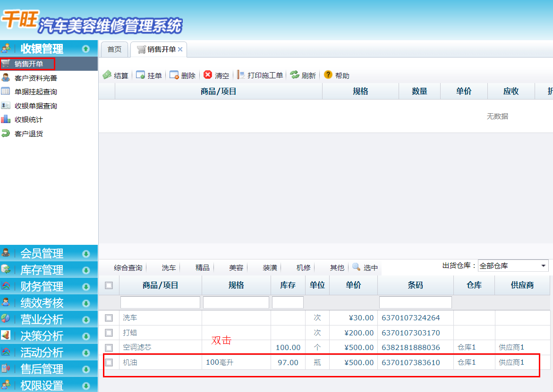Click the 挂单 hold order icon
This screenshot has width=553, height=392.
[140, 75]
